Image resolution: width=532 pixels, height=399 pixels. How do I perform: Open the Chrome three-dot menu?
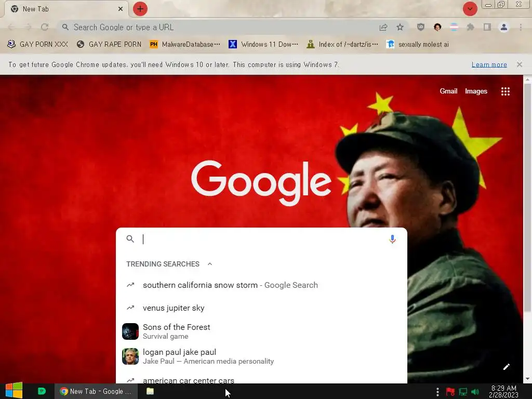(x=521, y=27)
